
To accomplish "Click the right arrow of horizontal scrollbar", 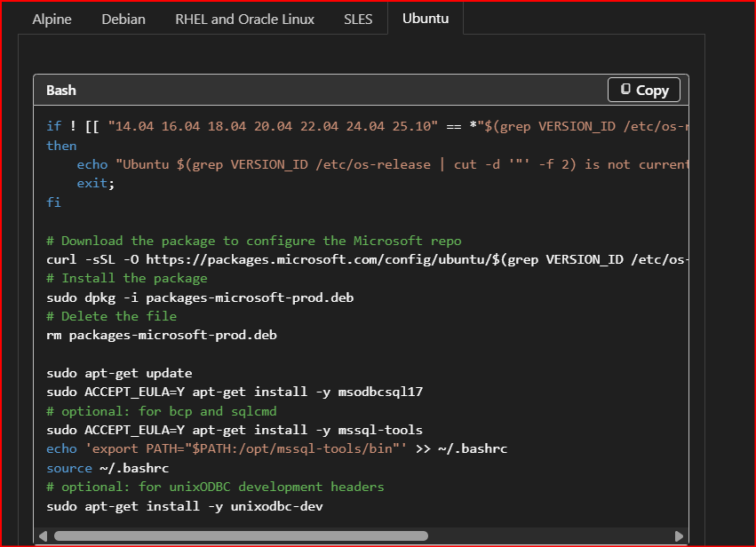I will (679, 536).
